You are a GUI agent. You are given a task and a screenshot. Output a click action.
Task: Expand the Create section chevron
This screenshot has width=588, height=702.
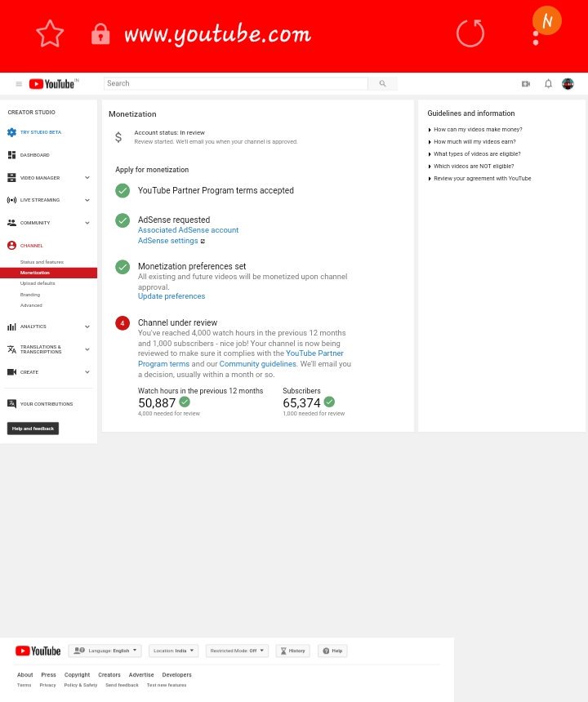(x=87, y=372)
